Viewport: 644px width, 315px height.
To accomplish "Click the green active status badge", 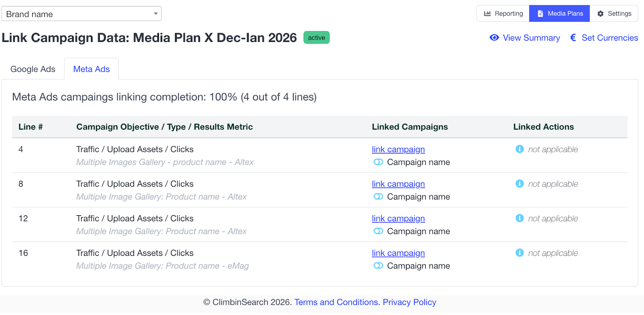I will click(316, 37).
